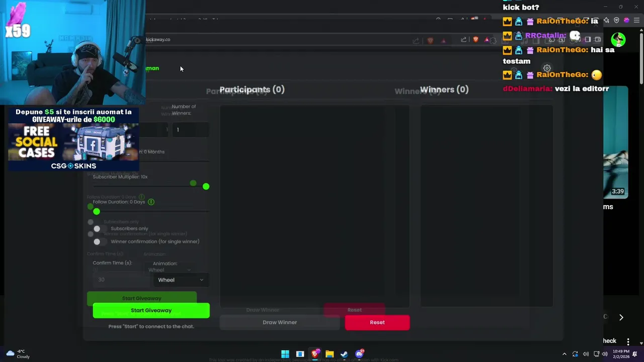Click the Participants (0) heading
Screen dimensions: 644x362
pos(252,89)
